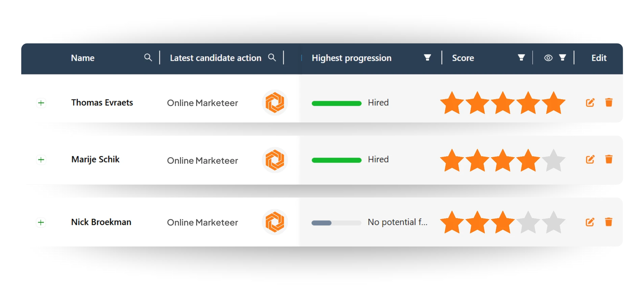Edit Thomas Evraets candidate entry
The image size is (644, 290).
tap(590, 103)
